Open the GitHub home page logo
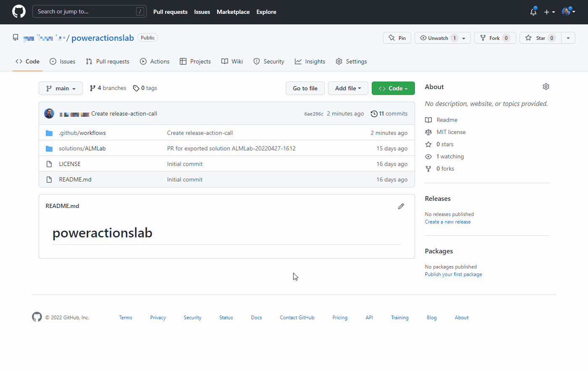 tap(18, 11)
